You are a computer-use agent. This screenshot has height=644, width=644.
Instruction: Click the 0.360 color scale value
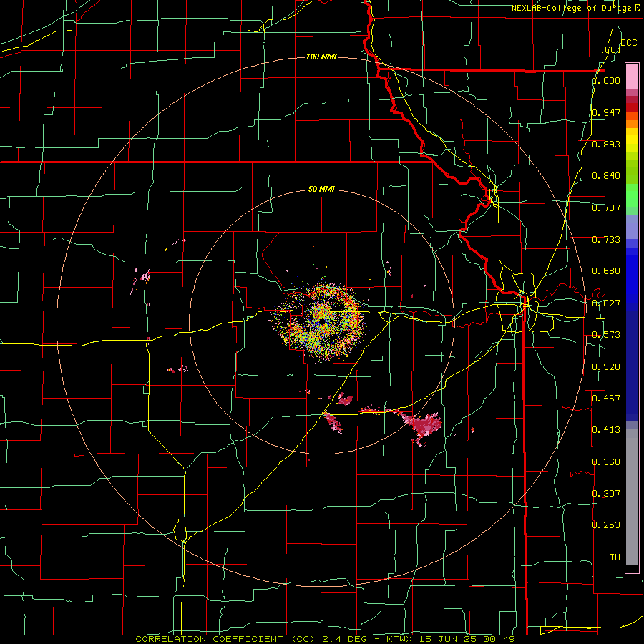[606, 462]
